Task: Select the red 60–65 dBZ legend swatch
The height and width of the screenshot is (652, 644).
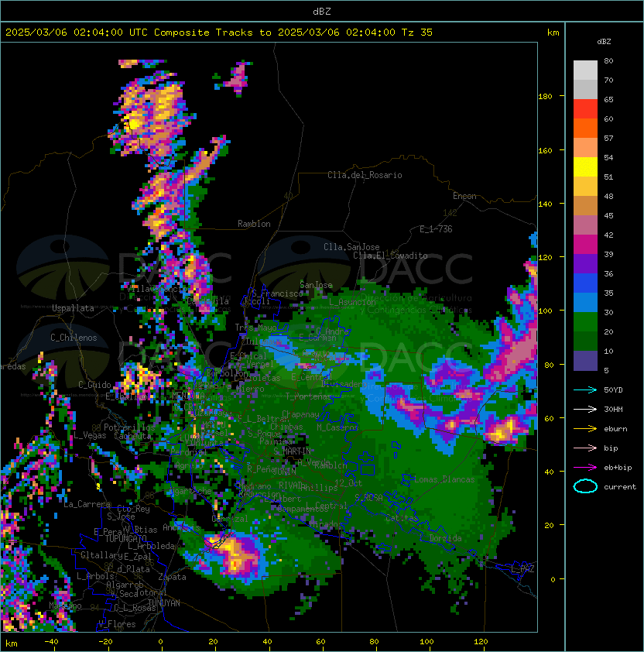Action: coord(585,109)
